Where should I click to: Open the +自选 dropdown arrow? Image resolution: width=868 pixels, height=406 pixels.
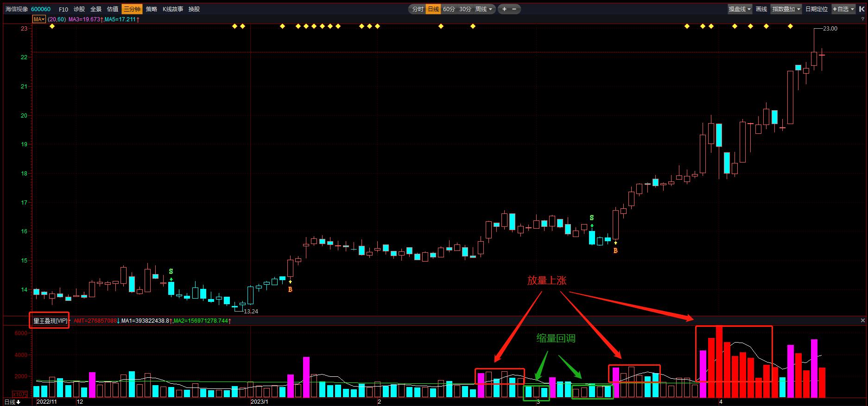coord(853,9)
